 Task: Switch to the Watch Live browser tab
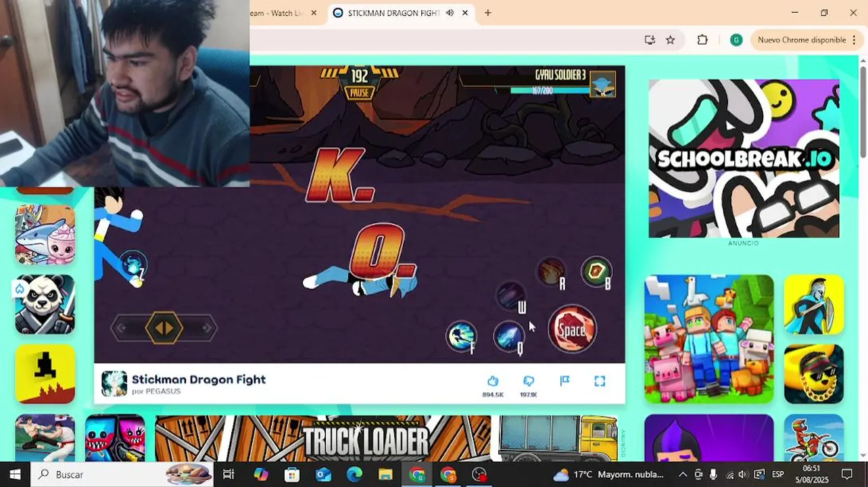point(277,13)
